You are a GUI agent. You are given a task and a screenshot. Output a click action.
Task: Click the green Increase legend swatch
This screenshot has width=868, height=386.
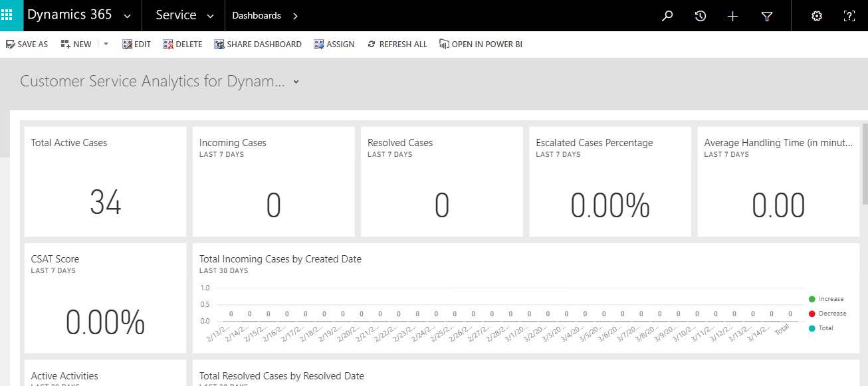click(812, 299)
